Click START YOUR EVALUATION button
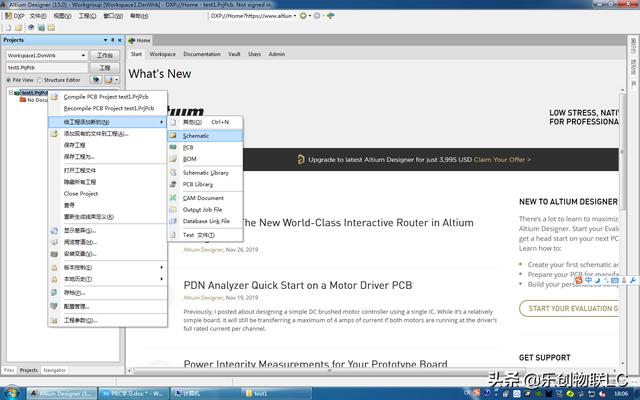 pos(569,308)
